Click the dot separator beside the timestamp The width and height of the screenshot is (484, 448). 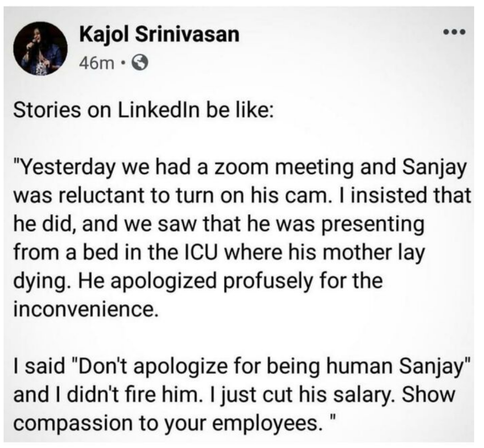(123, 64)
